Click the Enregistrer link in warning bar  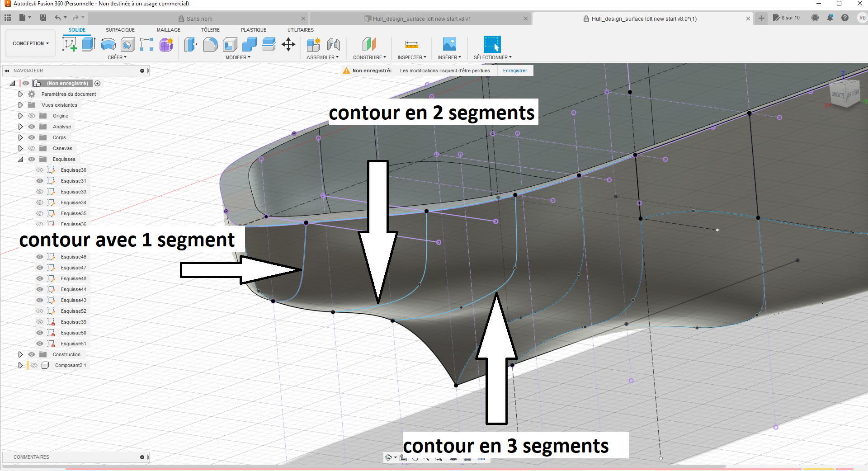[x=515, y=71]
